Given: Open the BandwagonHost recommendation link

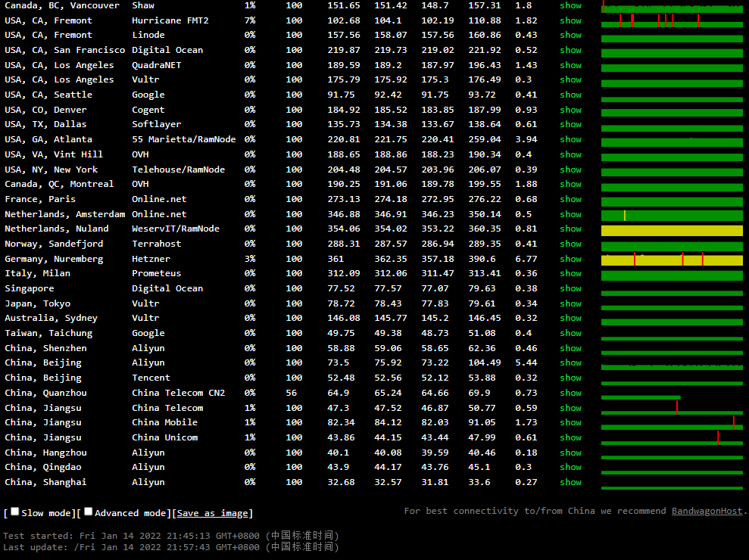Looking at the screenshot, I should click(x=707, y=511).
